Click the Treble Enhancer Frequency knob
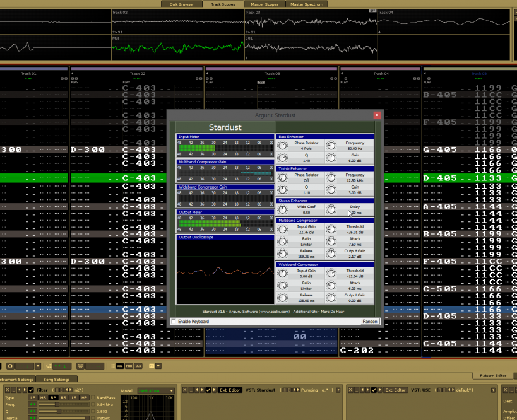The image size is (517, 420). 331,178
